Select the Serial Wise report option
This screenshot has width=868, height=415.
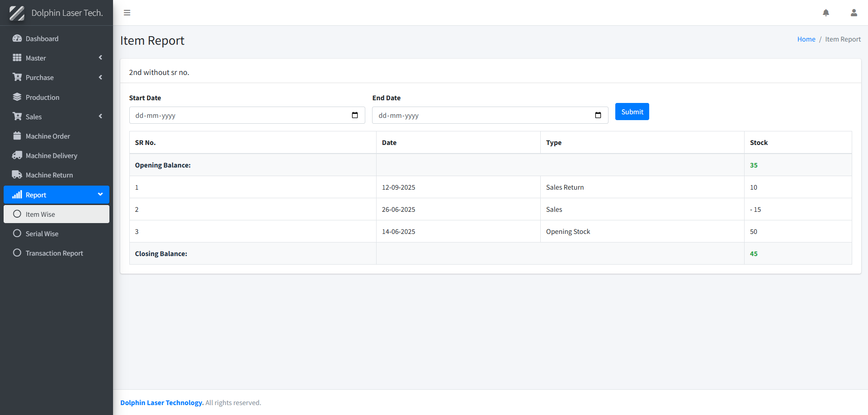point(42,234)
